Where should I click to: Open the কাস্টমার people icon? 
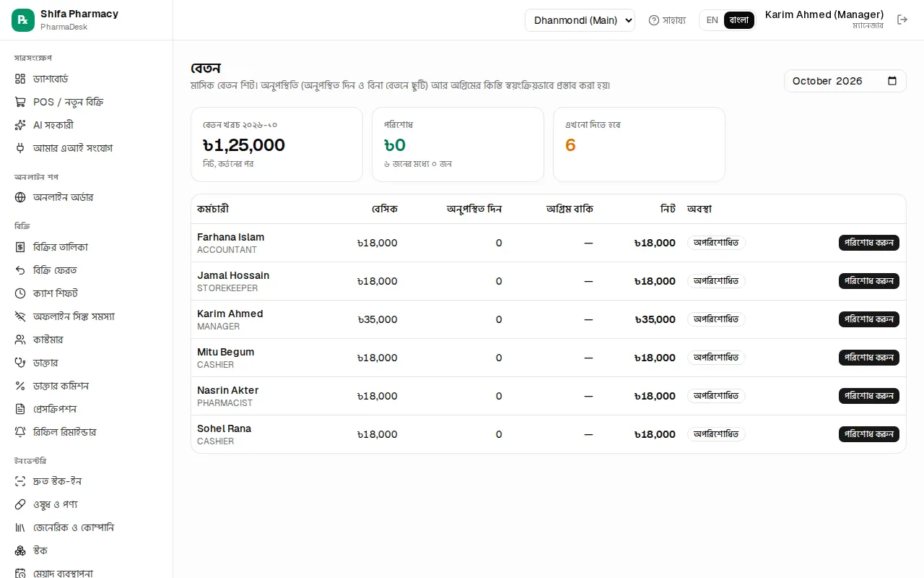tap(20, 340)
